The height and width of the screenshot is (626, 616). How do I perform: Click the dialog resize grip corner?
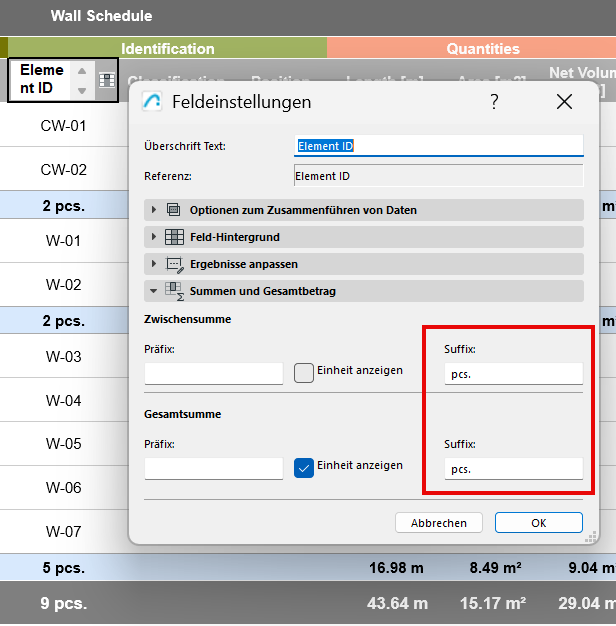click(590, 536)
